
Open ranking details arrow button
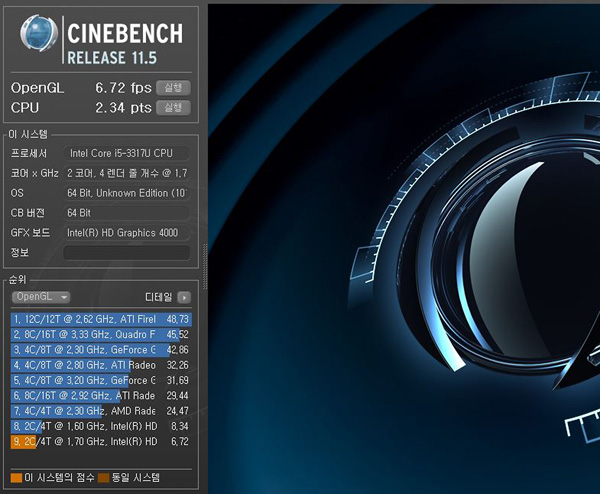coord(184,297)
